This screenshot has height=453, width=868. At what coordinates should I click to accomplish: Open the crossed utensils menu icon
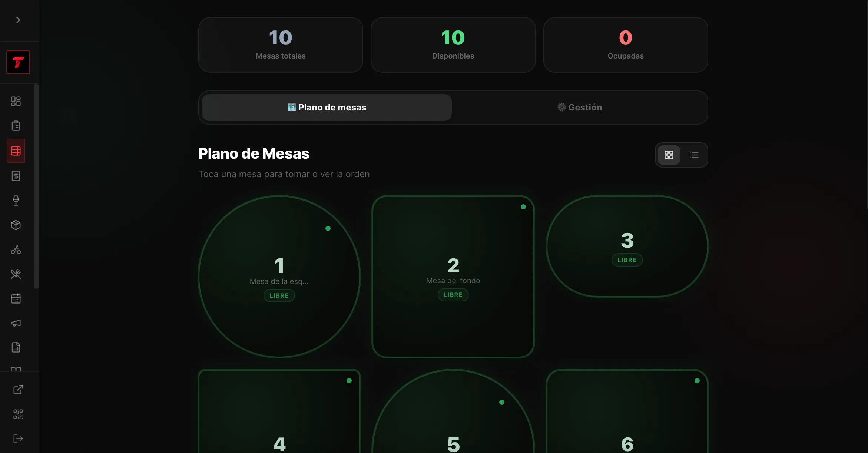[x=16, y=274]
